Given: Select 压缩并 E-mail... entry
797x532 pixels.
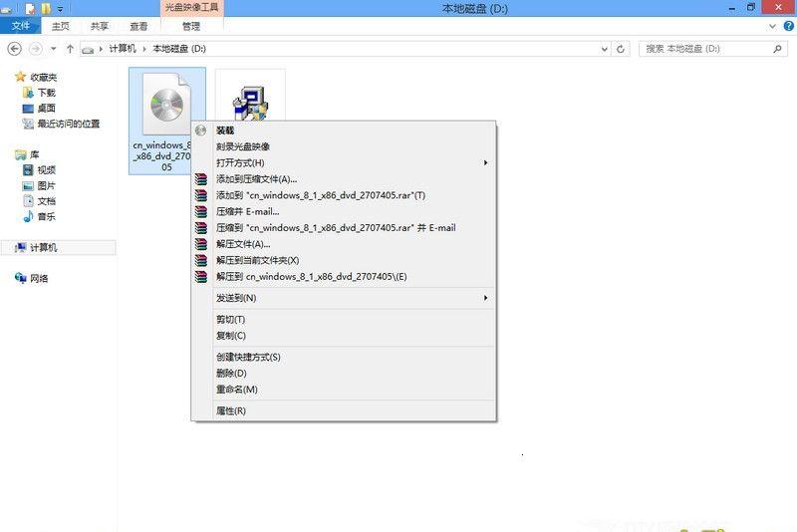Looking at the screenshot, I should tap(247, 212).
